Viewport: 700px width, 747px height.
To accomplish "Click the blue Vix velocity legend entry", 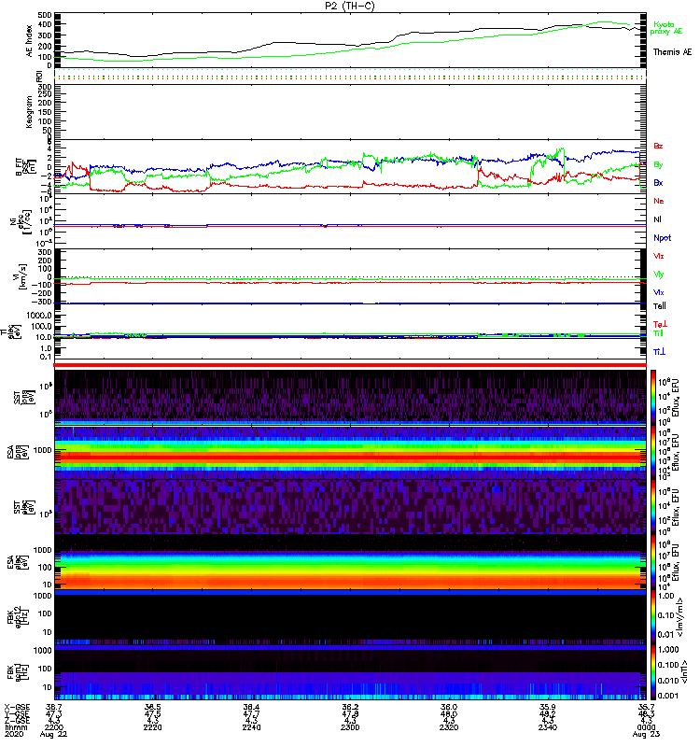I will pyautogui.click(x=659, y=293).
